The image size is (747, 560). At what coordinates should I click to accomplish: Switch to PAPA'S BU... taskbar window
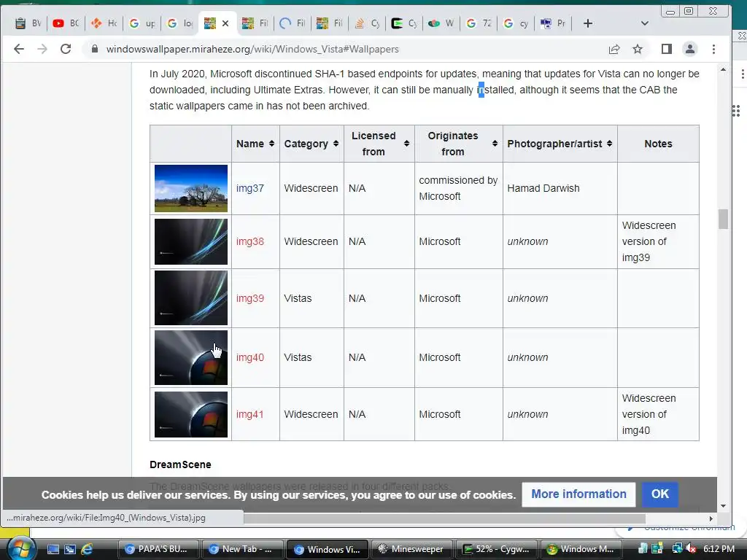tap(158, 549)
